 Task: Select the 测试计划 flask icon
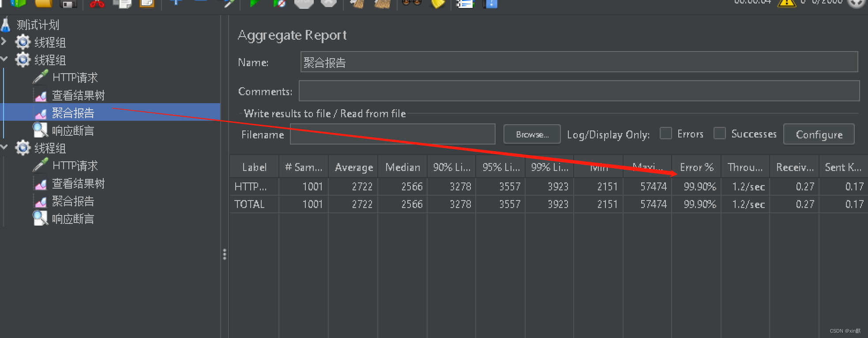(x=6, y=25)
